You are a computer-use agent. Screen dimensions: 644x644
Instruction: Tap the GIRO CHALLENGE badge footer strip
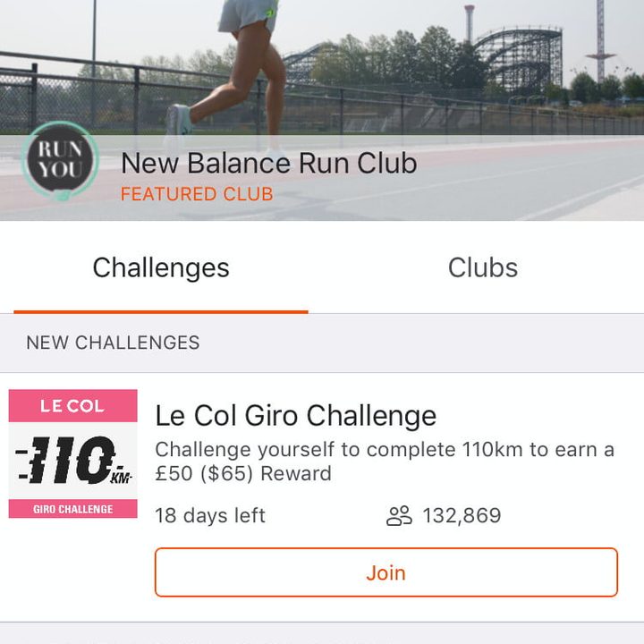point(72,509)
